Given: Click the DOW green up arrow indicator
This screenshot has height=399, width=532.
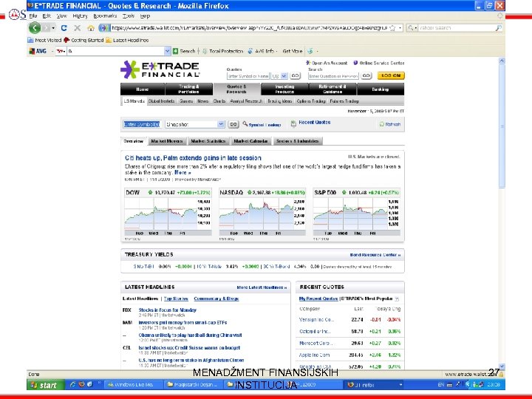Looking at the screenshot, I should (x=150, y=192).
